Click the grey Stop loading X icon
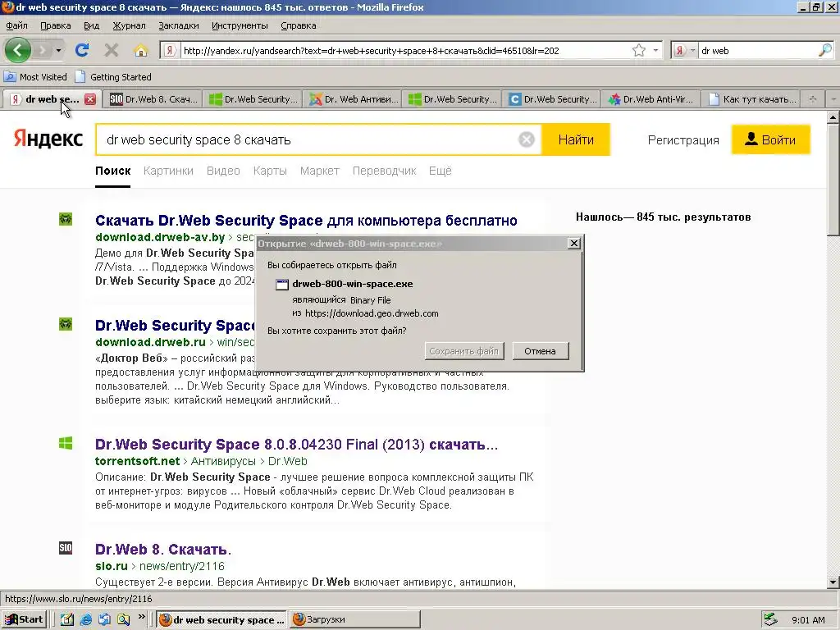 [x=112, y=50]
